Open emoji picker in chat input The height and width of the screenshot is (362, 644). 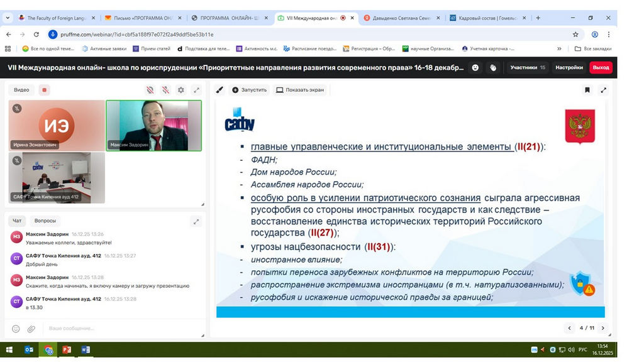coord(16,328)
